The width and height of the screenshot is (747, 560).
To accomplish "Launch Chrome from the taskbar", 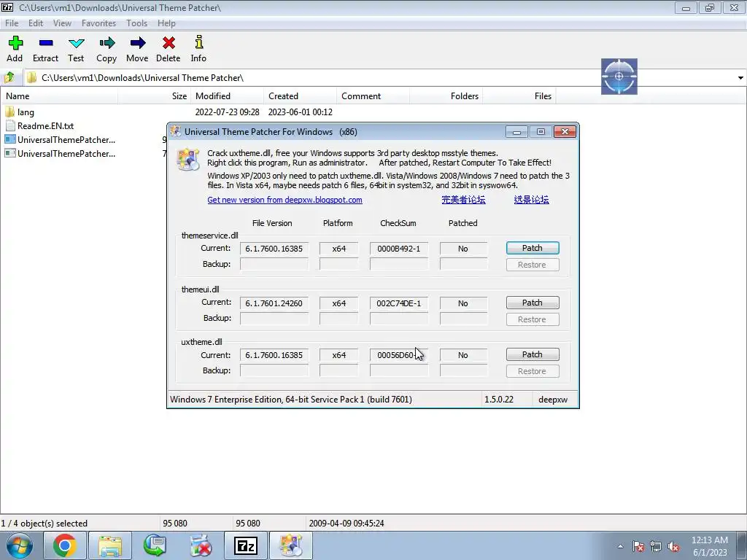I will point(65,545).
